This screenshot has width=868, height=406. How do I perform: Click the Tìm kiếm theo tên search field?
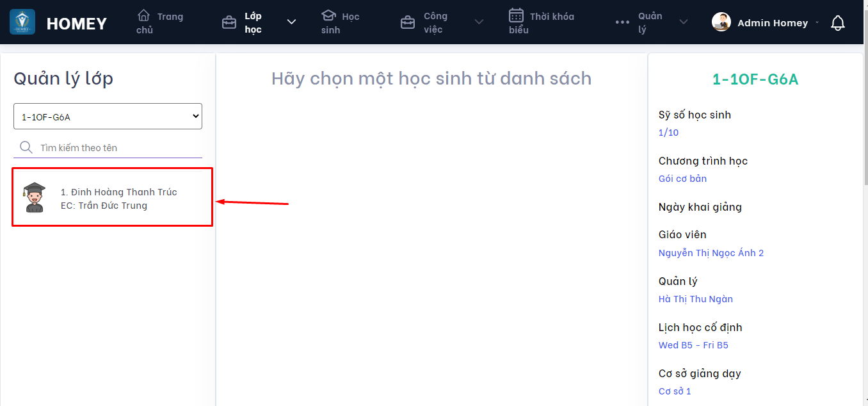[x=115, y=147]
